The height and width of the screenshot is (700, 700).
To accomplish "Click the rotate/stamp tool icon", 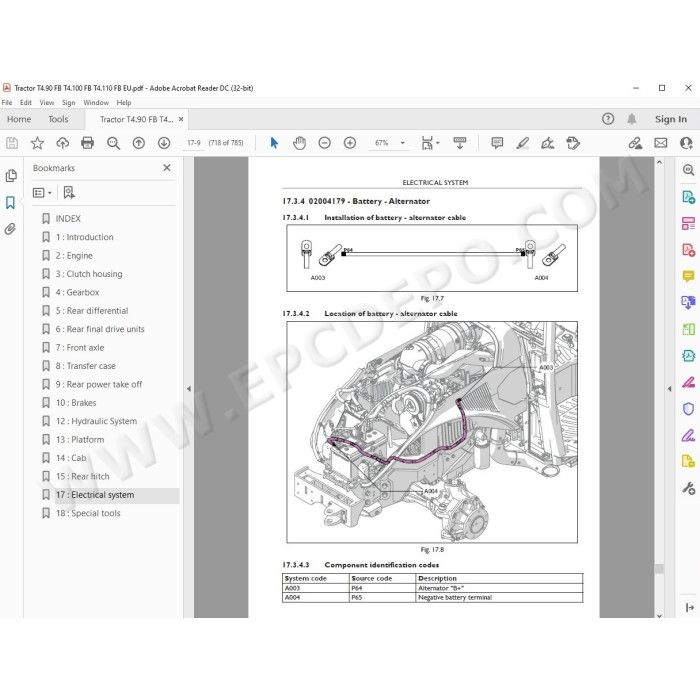I will [573, 143].
